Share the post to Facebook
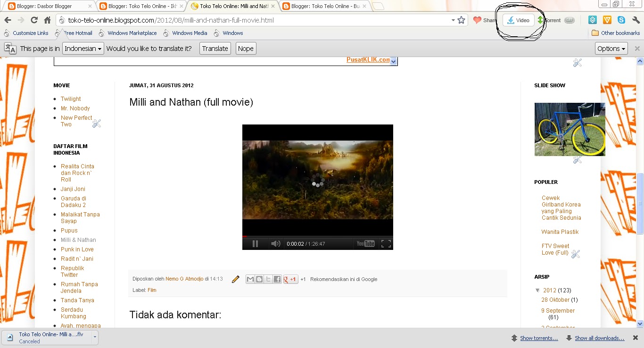This screenshot has height=348, width=644. (277, 279)
